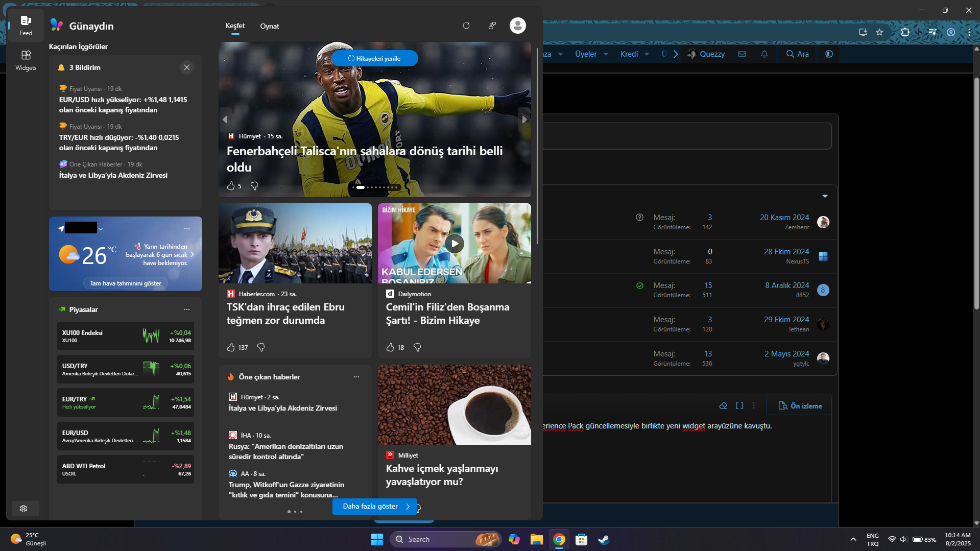Viewport: 980px width, 551px height.
Task: Refresh the feed with reload icon
Action: (466, 26)
